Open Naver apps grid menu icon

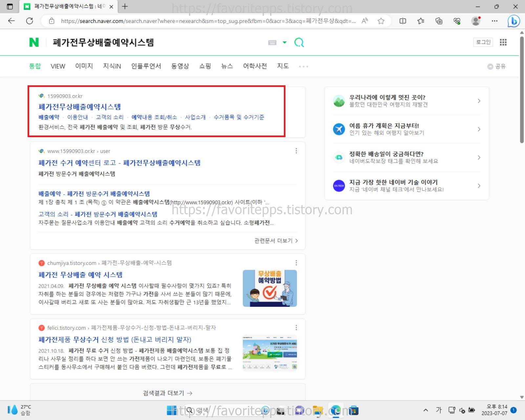click(503, 42)
